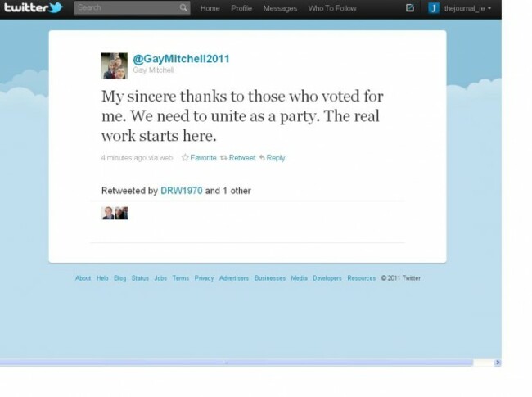532x397 pixels.
Task: Open Gay Mitchell's profile picture
Action: click(115, 65)
